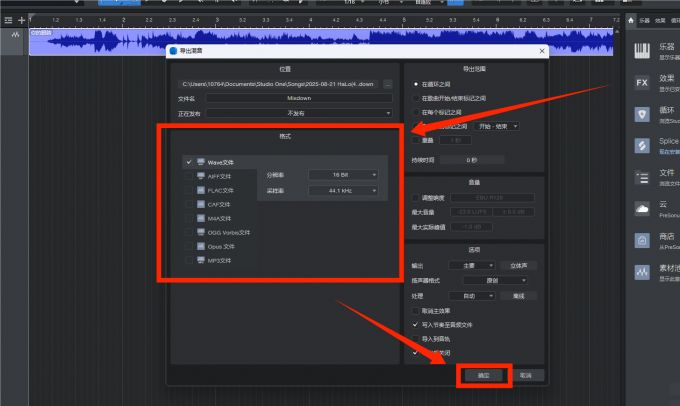Click the 持续时间 duration value field
Viewport: 680px width, 406px height.
pyautogui.click(x=472, y=160)
